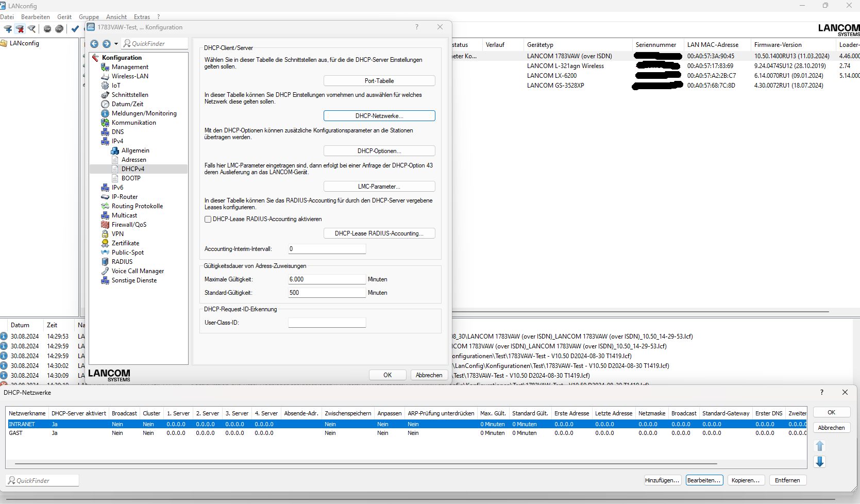Click Abbrechen in the Konfiguration dialog
The image size is (860, 504).
[x=429, y=375]
